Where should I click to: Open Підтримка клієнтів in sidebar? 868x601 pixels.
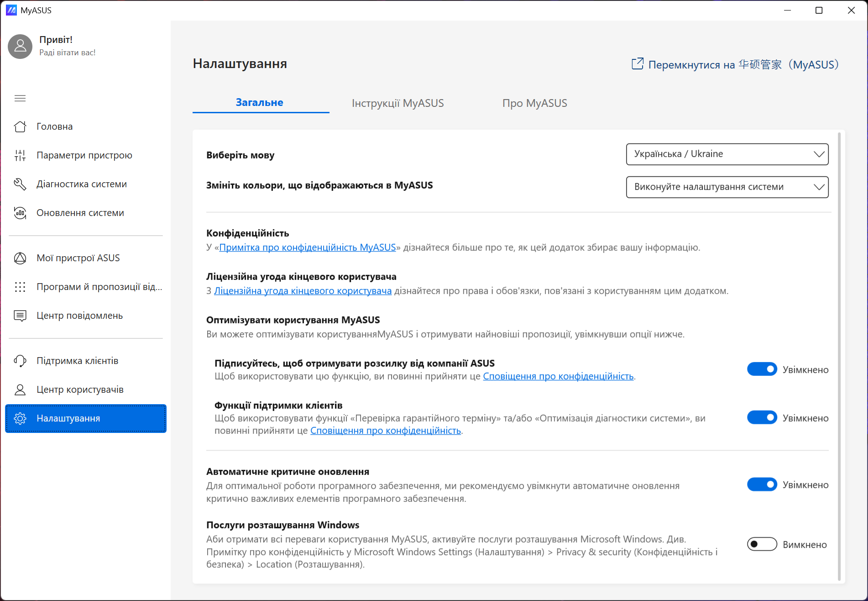[x=86, y=361]
